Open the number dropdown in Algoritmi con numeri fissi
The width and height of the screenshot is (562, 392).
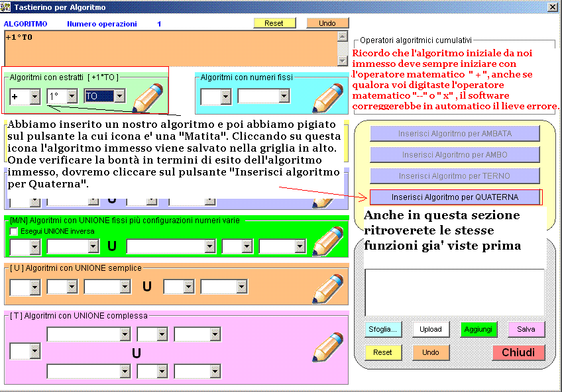[x=284, y=96]
